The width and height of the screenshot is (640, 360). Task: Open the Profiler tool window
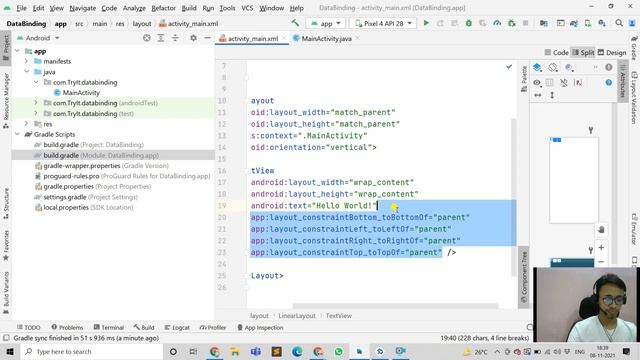coord(213,327)
